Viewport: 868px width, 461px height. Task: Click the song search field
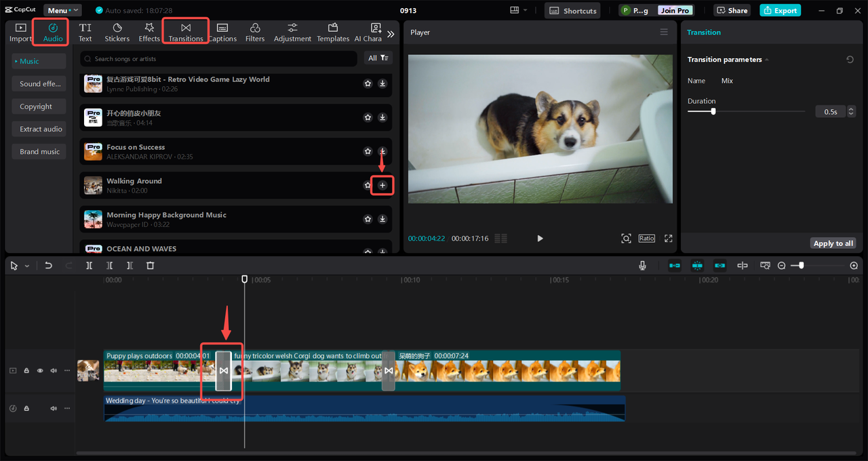(218, 59)
